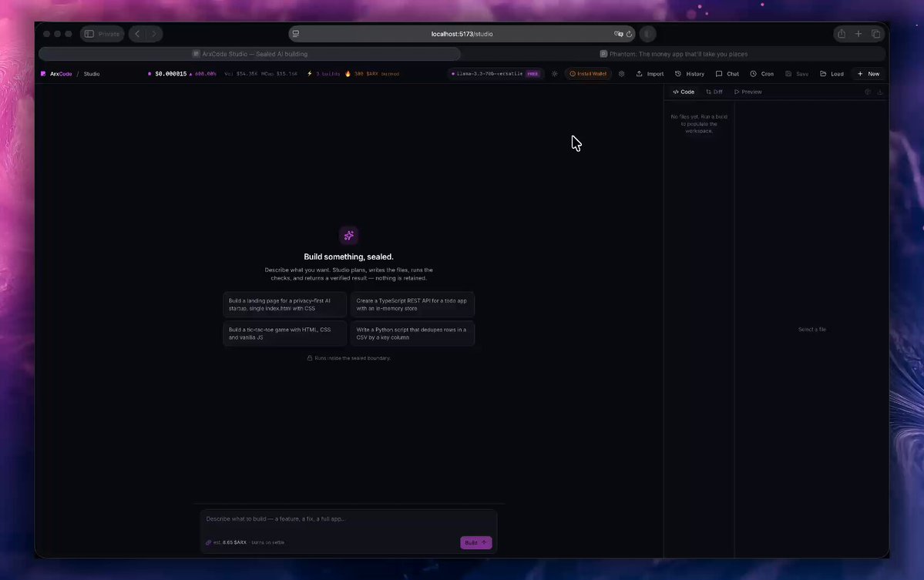Choose the Python CSV dedupe script suggestion
This screenshot has width=924, height=580.
(x=412, y=334)
